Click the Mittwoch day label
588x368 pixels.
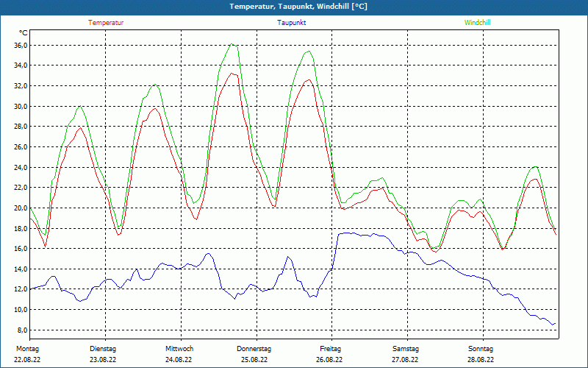click(179, 349)
